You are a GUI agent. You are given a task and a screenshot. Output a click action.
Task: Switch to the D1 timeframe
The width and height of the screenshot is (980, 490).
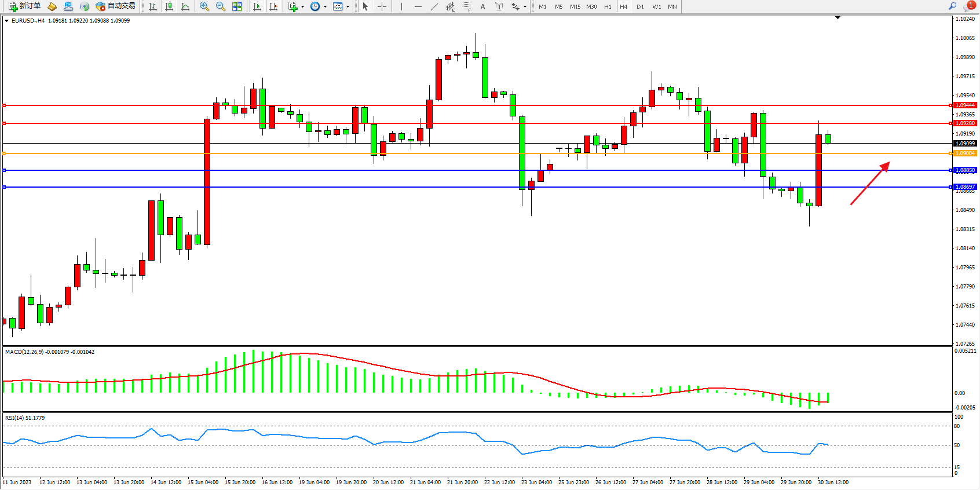(x=640, y=6)
